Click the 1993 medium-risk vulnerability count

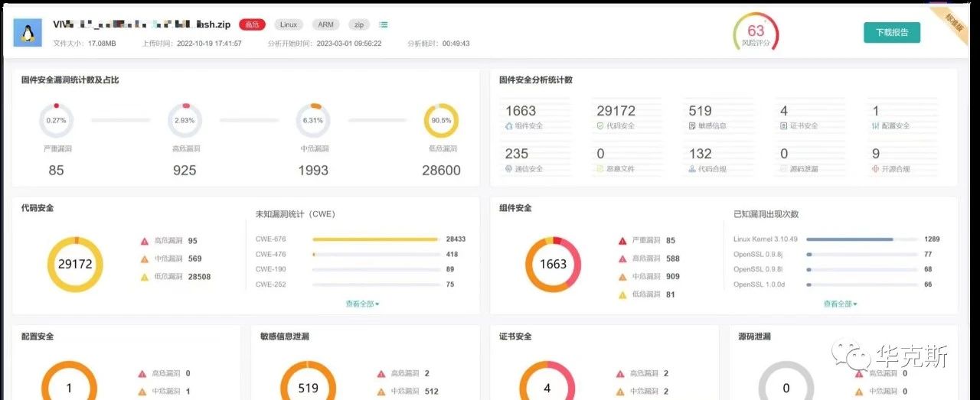tap(313, 171)
